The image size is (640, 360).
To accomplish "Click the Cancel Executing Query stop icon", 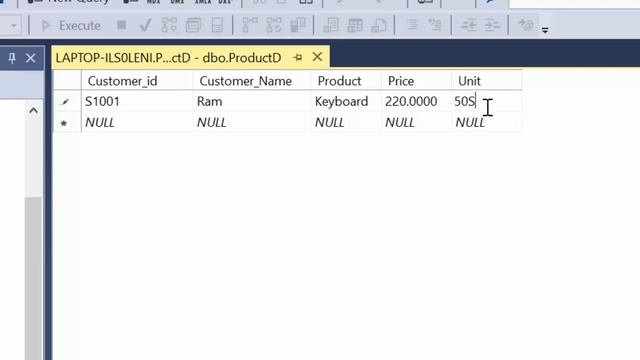I will click(121, 25).
